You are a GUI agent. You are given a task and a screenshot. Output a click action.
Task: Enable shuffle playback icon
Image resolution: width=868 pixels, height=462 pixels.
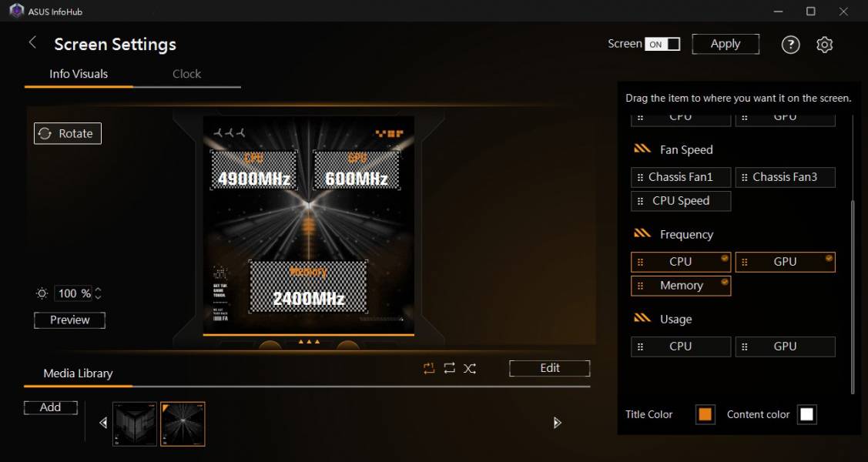click(x=470, y=369)
